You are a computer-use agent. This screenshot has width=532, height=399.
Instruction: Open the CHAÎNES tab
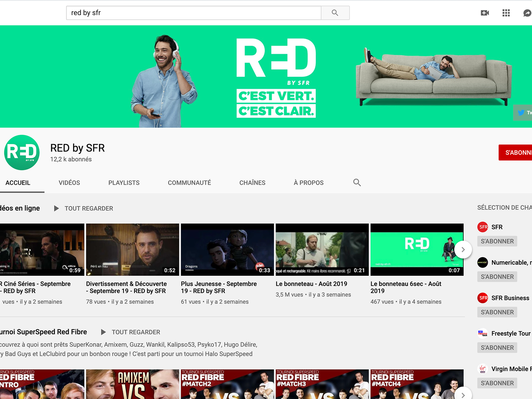click(x=252, y=183)
